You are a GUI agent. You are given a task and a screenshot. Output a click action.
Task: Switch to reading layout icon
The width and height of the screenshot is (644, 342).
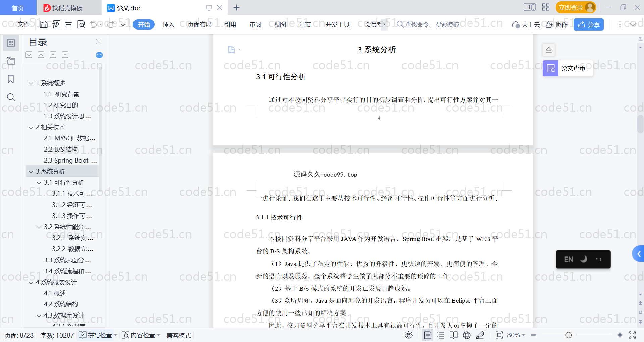coord(453,335)
